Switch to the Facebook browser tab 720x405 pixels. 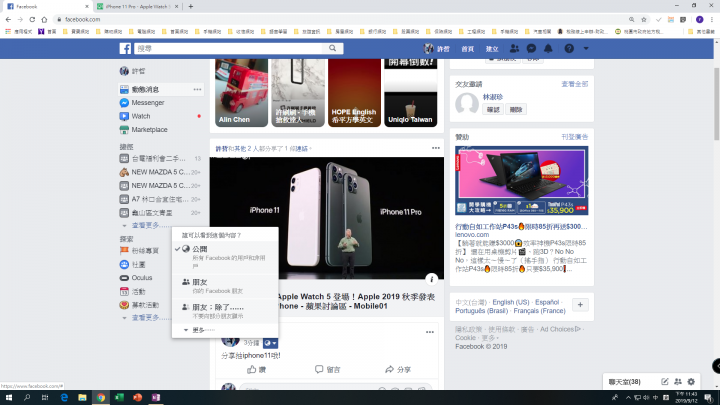[48, 6]
